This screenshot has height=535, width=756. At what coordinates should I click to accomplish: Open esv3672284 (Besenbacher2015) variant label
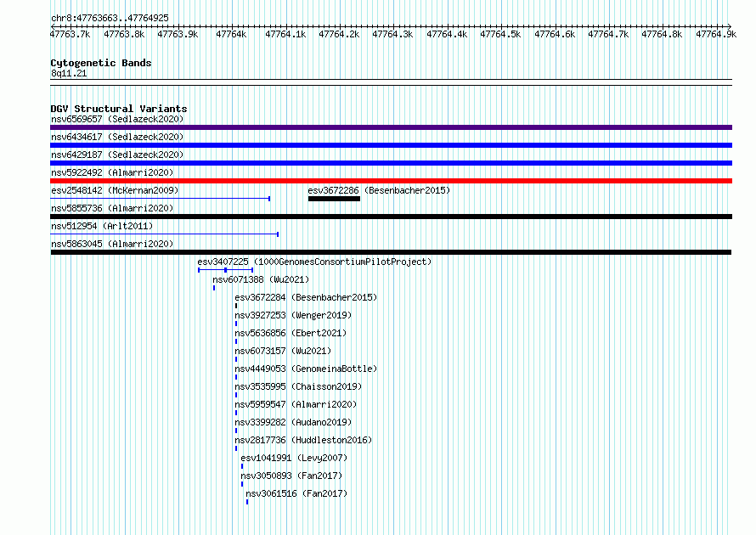pos(306,297)
